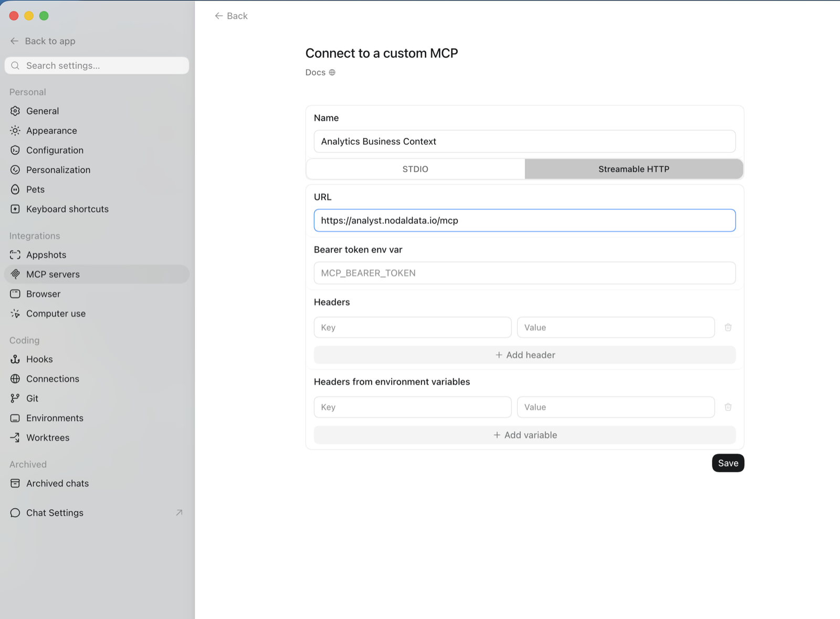Click the Environments icon
The image size is (840, 619).
[x=15, y=418]
